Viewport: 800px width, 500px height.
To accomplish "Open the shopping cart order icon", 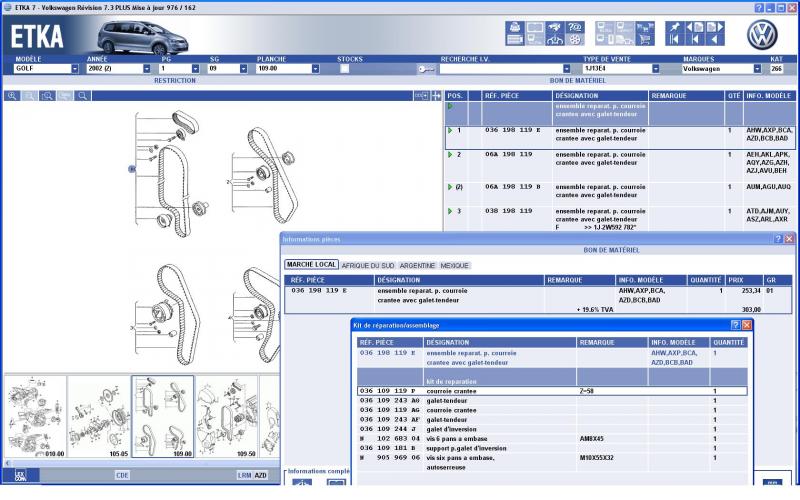I will 644,40.
